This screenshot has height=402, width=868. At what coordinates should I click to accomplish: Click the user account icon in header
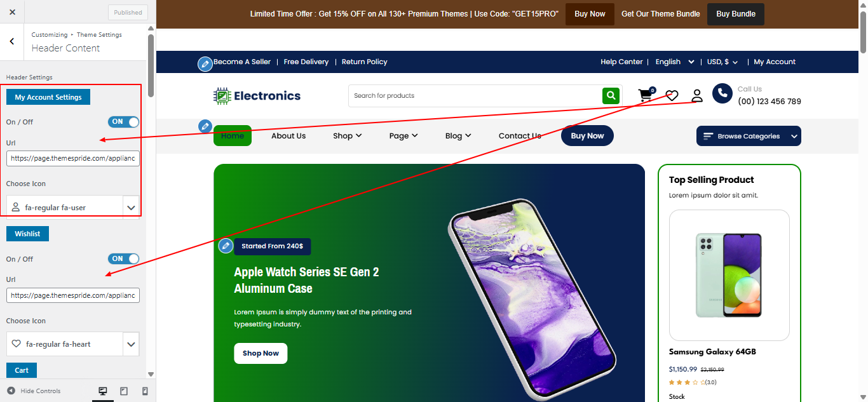pos(697,95)
